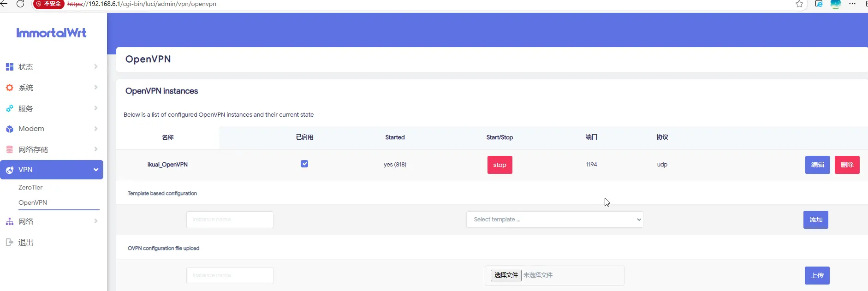Click the browser favorites star icon
The width and height of the screenshot is (868, 291).
pos(799,4)
